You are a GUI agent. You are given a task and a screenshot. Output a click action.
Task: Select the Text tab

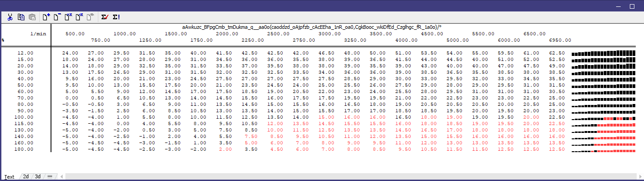tap(10, 176)
